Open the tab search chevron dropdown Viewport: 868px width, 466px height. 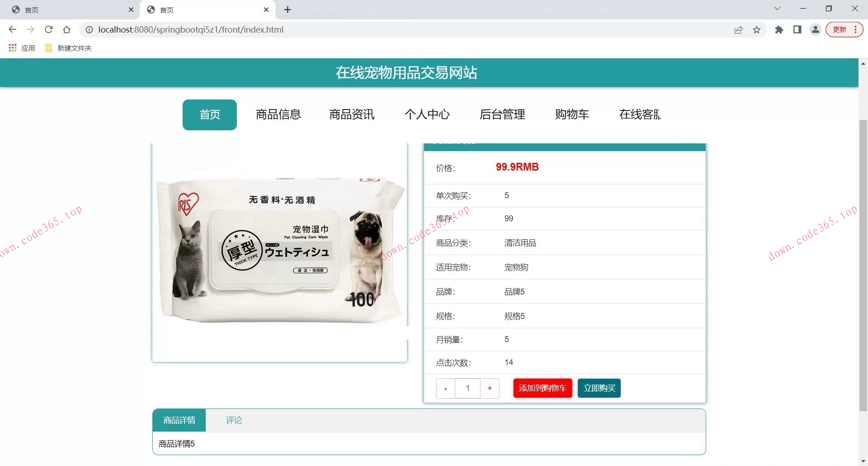777,8
